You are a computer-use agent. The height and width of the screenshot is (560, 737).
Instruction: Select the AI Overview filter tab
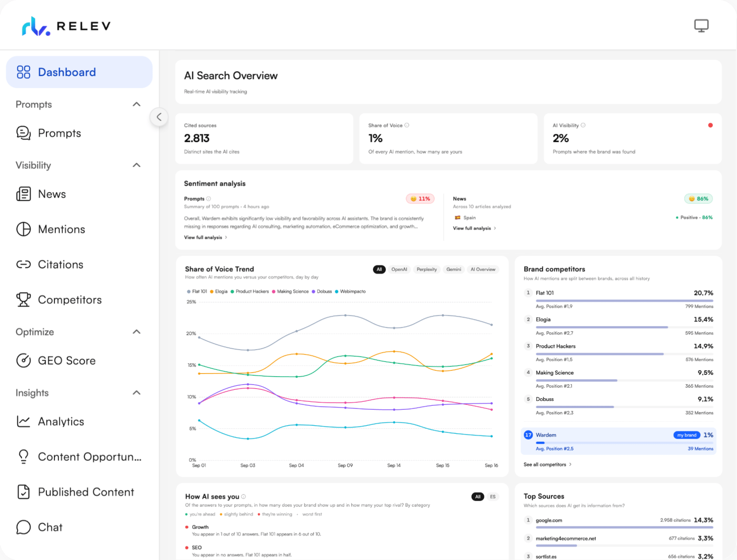coord(483,269)
